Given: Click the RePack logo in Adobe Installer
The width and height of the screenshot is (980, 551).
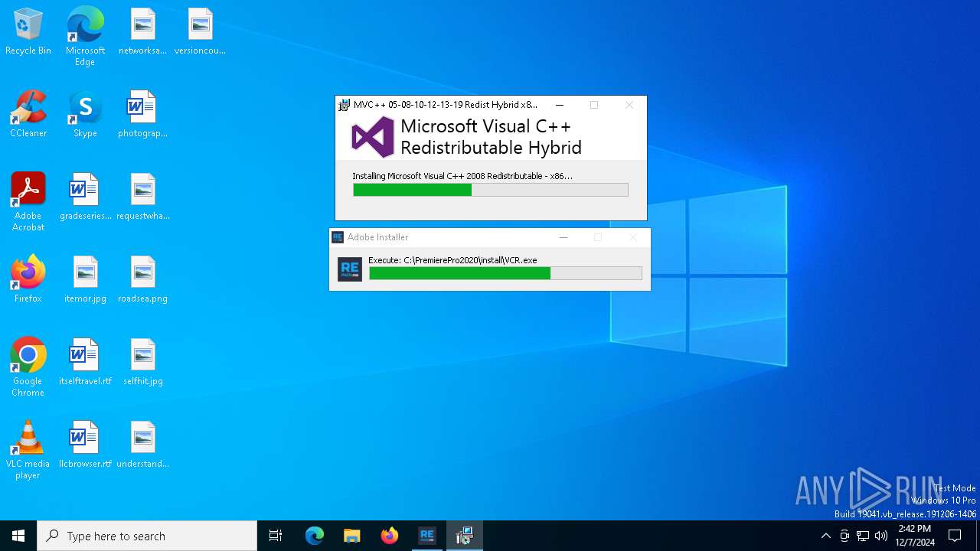Looking at the screenshot, I should coord(350,269).
